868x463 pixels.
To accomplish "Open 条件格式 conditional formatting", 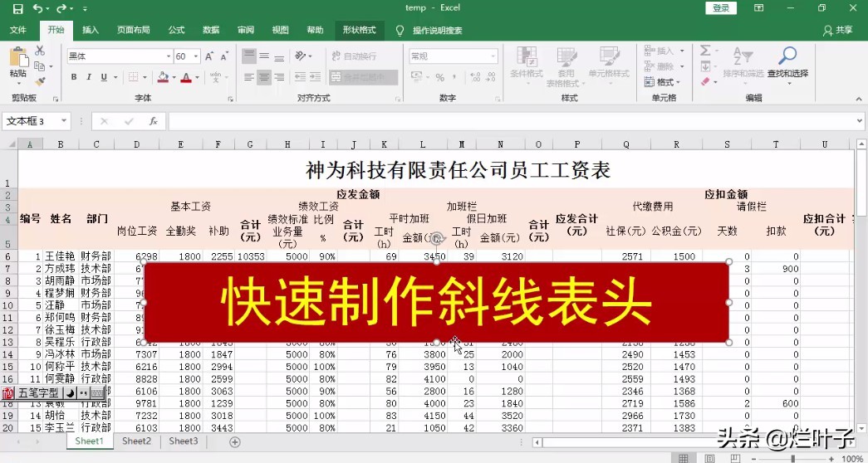I will 526,67.
